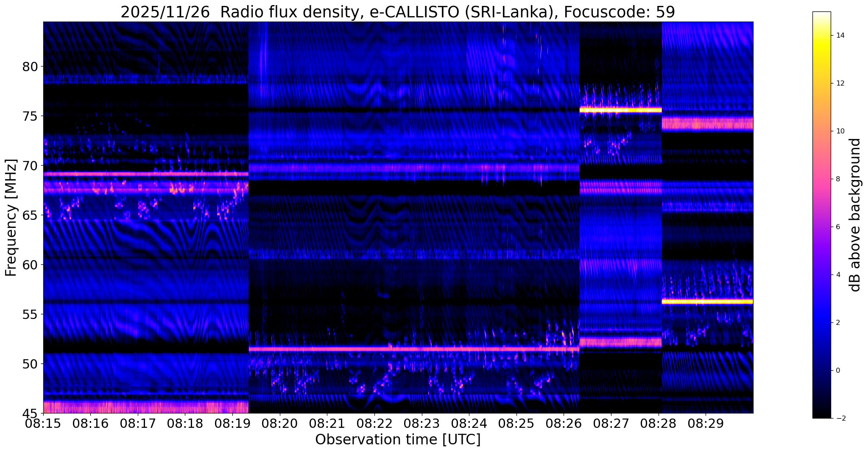Click the 75 MHz frequency tick label
The height and width of the screenshot is (452, 868).
31,116
